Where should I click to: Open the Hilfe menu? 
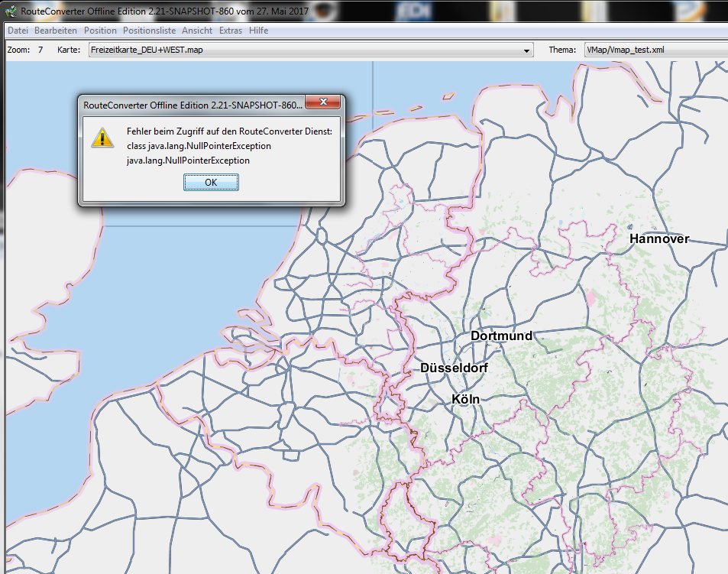click(x=260, y=31)
